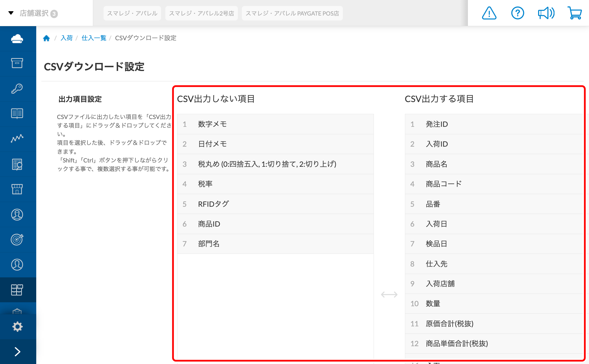Click the cloud logo sidebar icon

(x=17, y=39)
